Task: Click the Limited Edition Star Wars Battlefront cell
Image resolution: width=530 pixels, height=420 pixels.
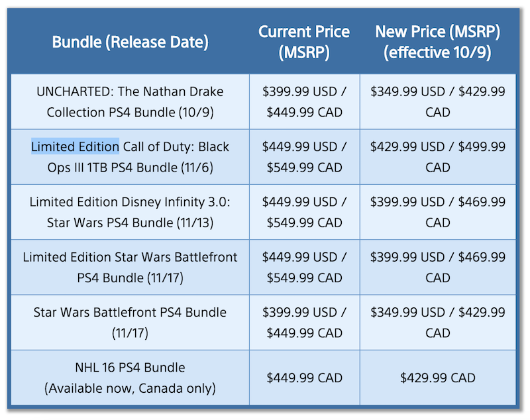Action: click(x=130, y=267)
